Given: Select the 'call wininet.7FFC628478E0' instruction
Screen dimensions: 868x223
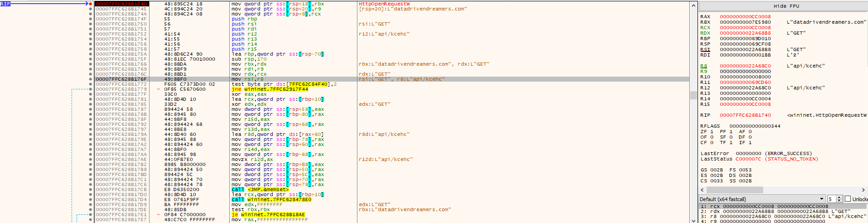Looking at the screenshot, I should pyautogui.click(x=271, y=199).
